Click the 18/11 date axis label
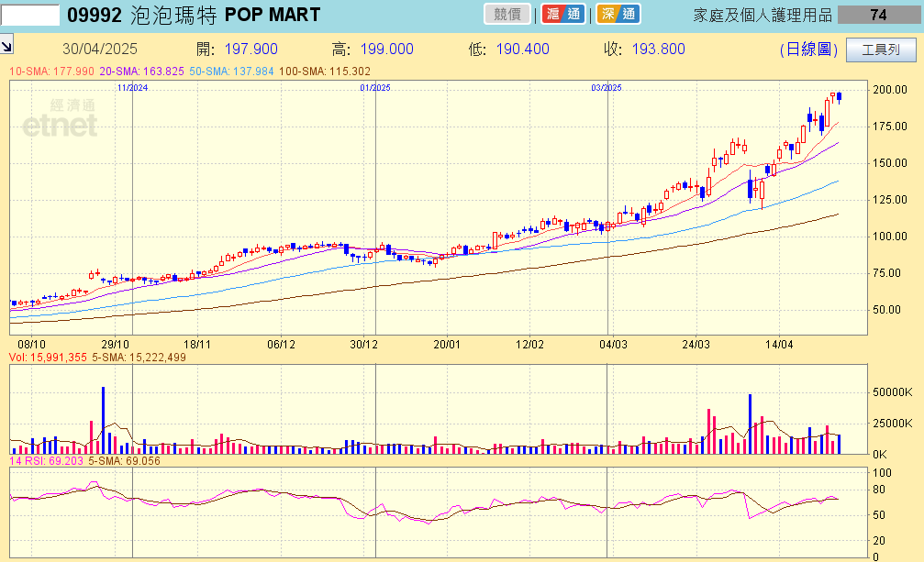The image size is (924, 562). [x=197, y=345]
